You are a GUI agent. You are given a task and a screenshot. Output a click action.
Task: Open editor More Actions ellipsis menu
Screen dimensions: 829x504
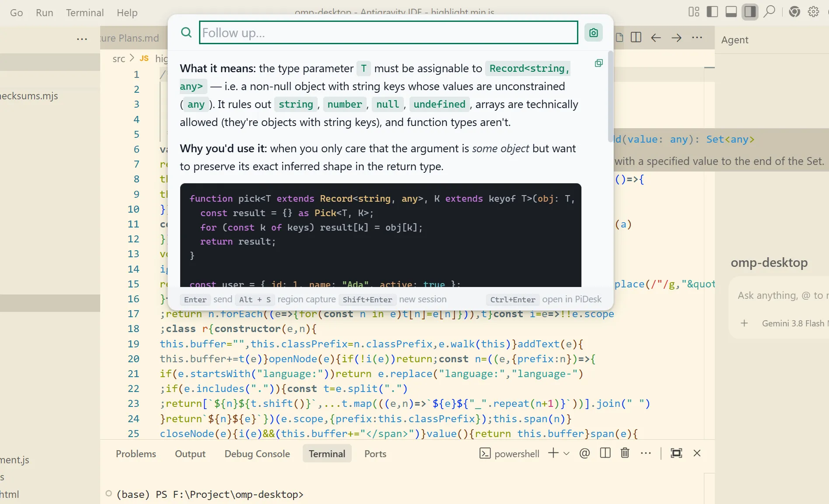click(x=697, y=38)
